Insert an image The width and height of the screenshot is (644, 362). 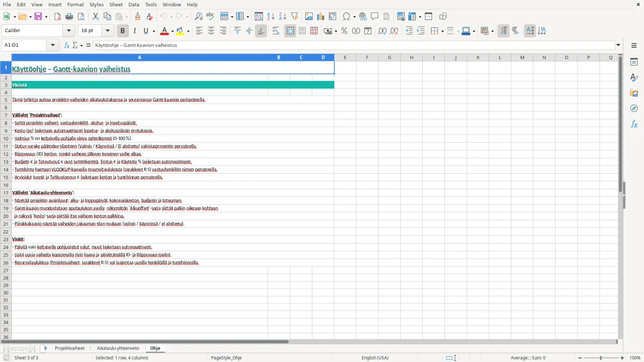309,17
